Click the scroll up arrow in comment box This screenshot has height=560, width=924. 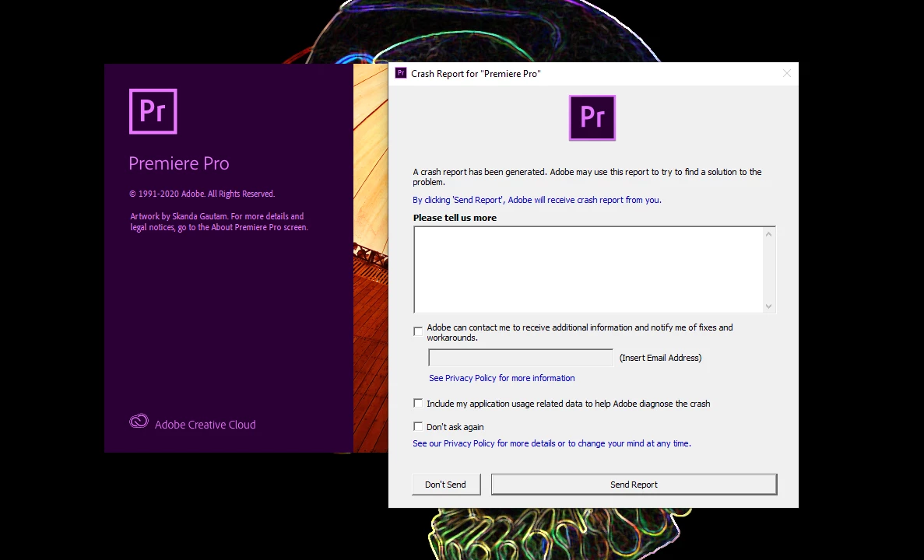click(768, 234)
